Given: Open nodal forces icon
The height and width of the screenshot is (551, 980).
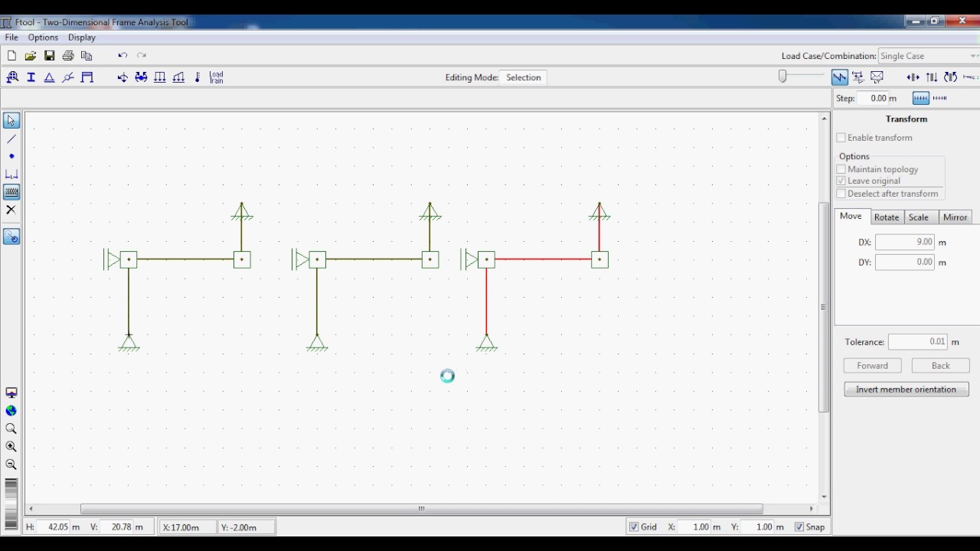Looking at the screenshot, I should (x=122, y=77).
